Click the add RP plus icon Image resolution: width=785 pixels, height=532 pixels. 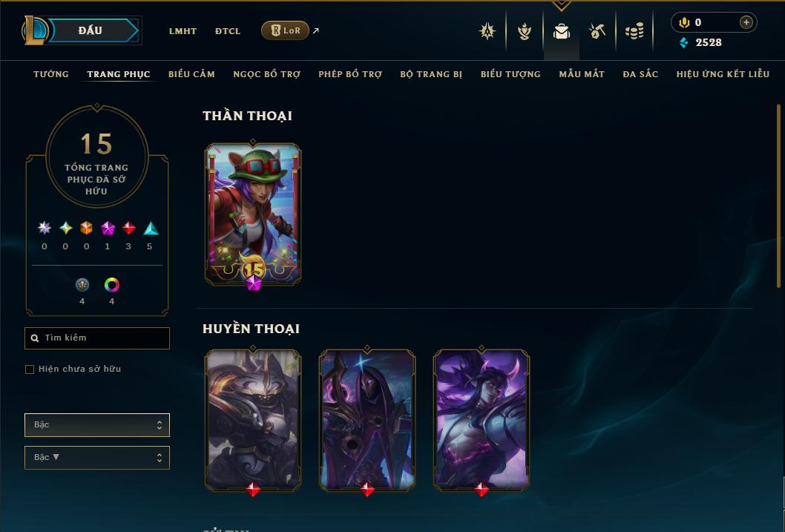coord(746,22)
